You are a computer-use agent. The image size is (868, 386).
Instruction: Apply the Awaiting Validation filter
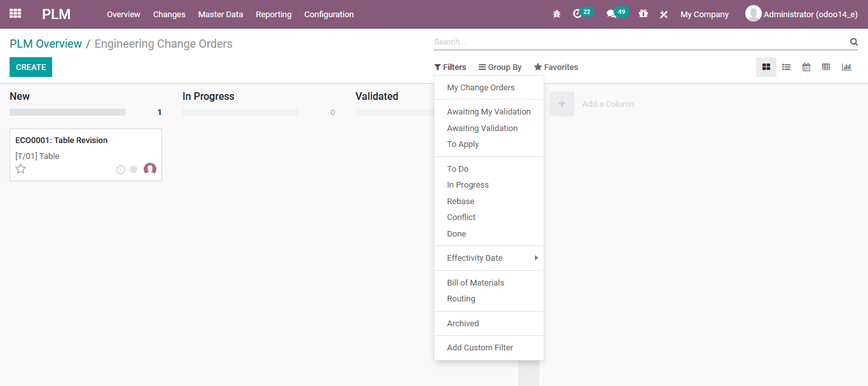tap(489, 128)
